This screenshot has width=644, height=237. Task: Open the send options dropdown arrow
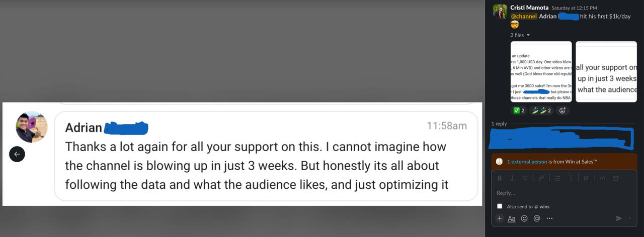click(x=631, y=218)
